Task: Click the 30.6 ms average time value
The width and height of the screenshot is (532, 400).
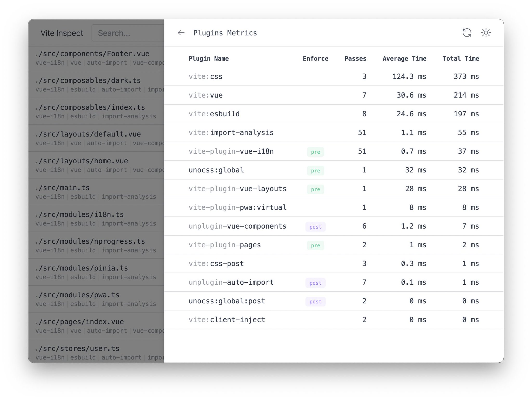Action: 411,95
